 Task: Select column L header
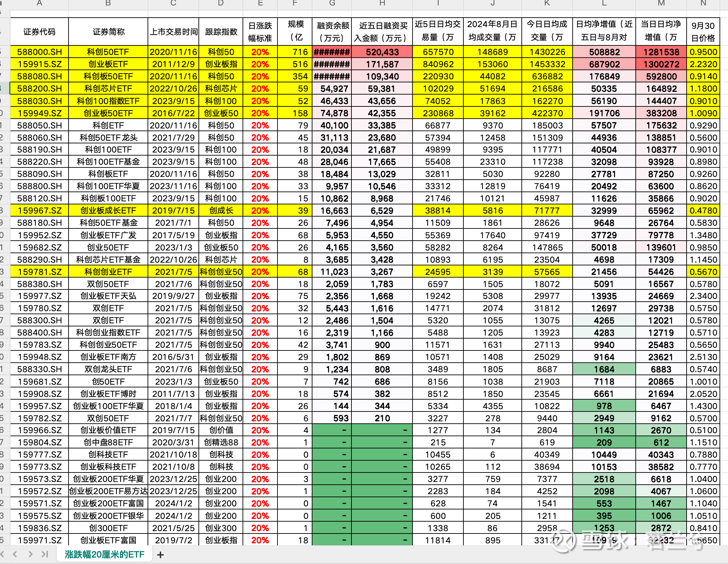point(604,3)
